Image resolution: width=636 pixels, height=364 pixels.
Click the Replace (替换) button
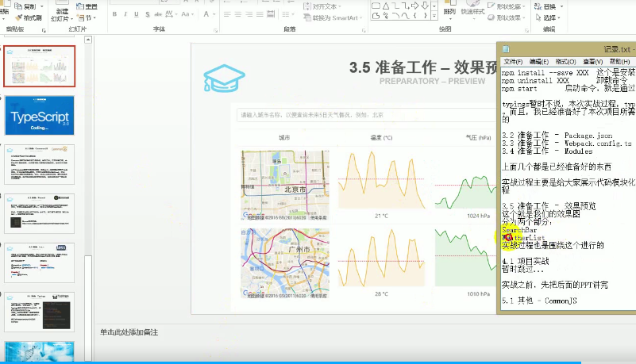(x=549, y=6)
